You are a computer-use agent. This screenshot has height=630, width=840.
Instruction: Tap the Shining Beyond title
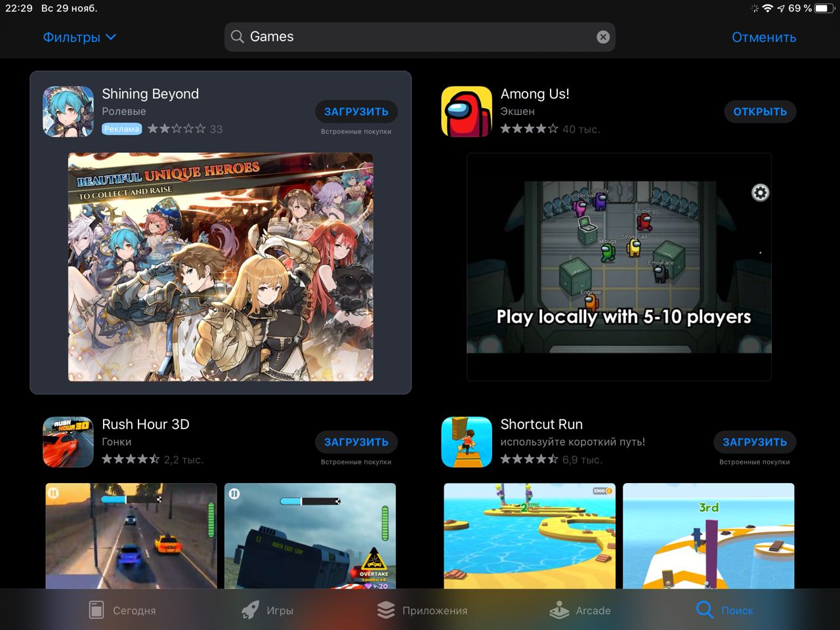(x=150, y=94)
